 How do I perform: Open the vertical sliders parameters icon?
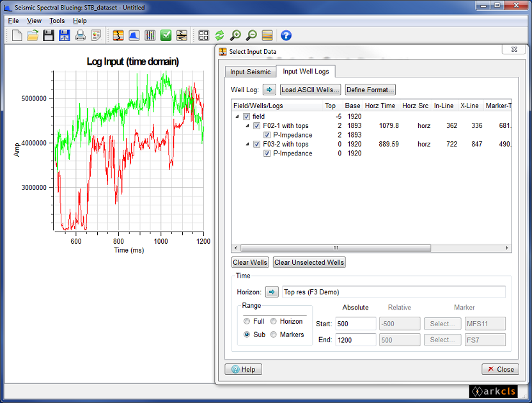pos(150,35)
